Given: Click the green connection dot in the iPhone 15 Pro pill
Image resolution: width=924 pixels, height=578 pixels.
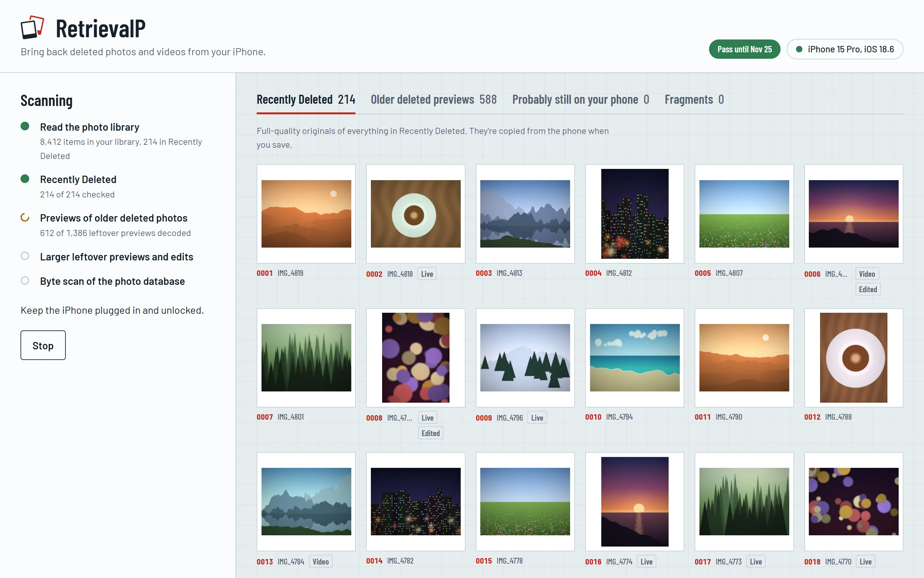Looking at the screenshot, I should click(799, 49).
